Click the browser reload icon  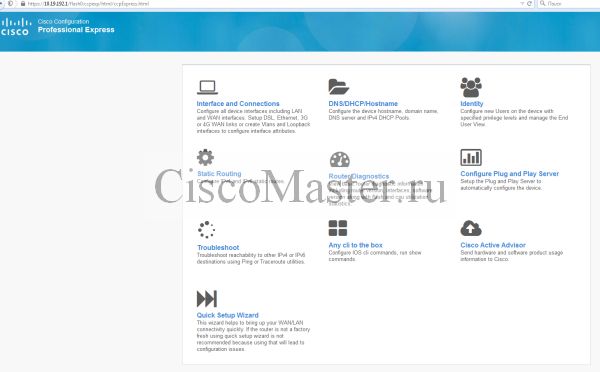coord(530,3)
